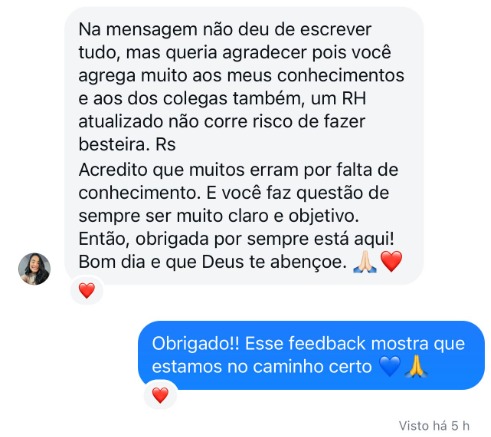Open the sender's profile picture
The height and width of the screenshot is (437, 491).
(34, 269)
